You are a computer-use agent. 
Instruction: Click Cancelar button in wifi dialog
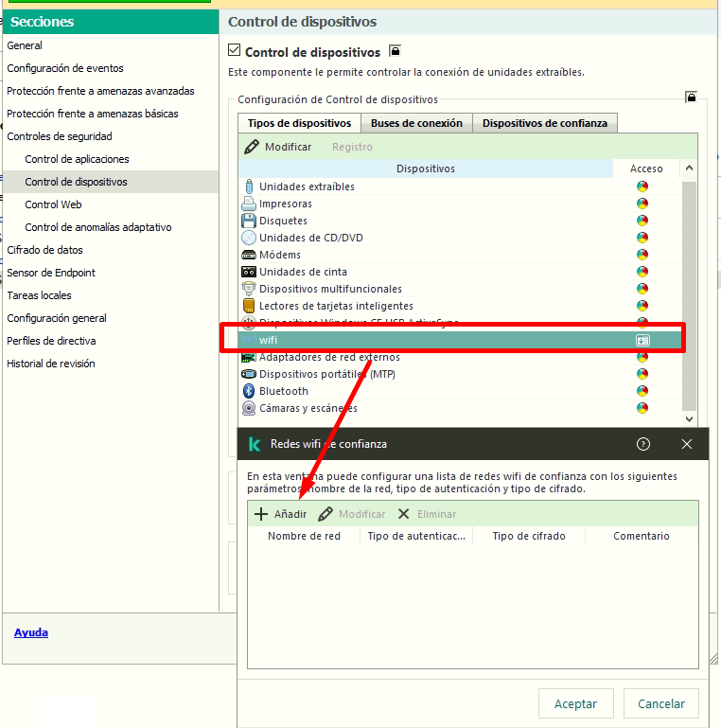click(661, 703)
